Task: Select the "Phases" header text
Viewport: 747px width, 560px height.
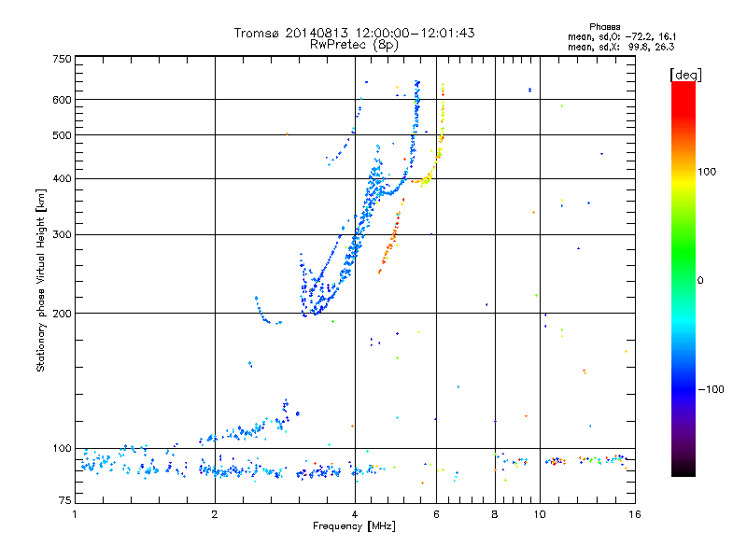Action: (604, 27)
